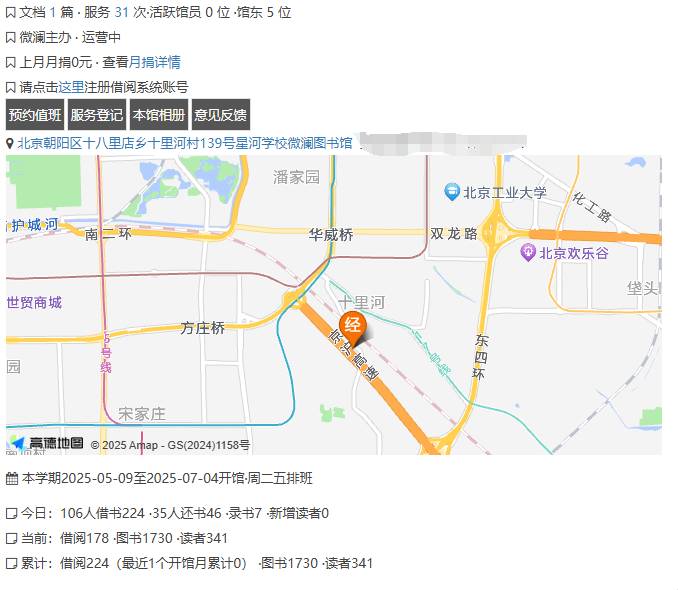Open 预约值班 button
This screenshot has width=678, height=590.
click(35, 115)
